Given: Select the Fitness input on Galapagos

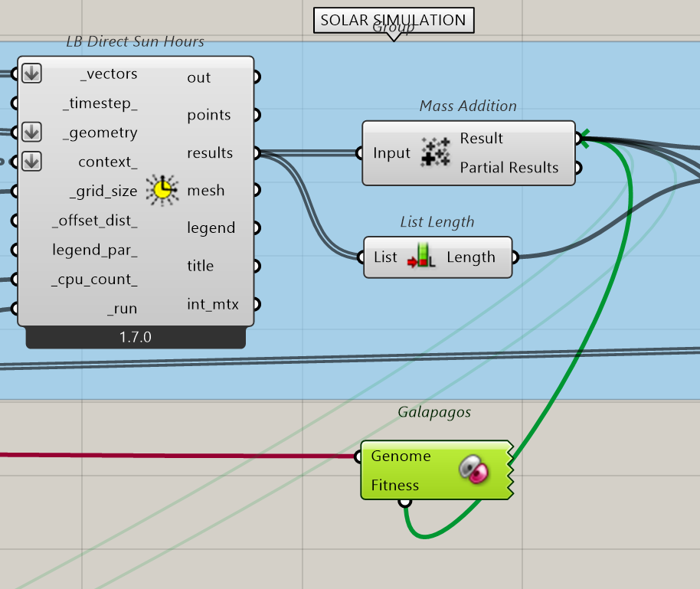Looking at the screenshot, I should [x=394, y=485].
